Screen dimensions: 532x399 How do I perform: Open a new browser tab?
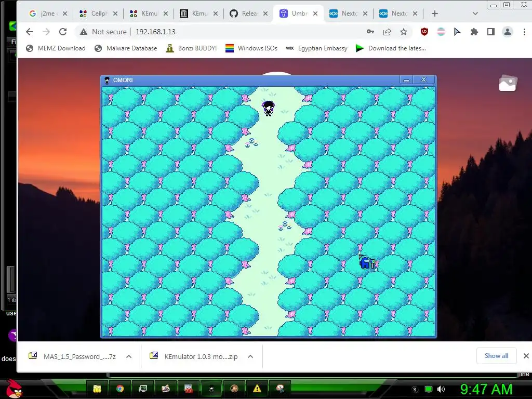pyautogui.click(x=435, y=14)
